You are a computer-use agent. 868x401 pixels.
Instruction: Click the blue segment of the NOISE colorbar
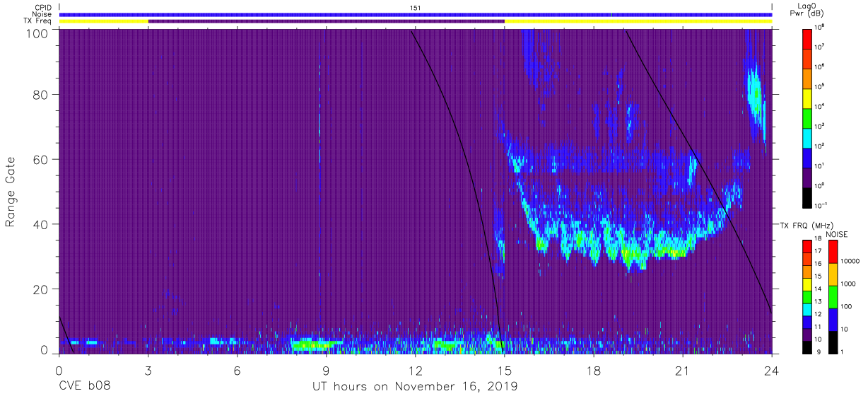(x=833, y=319)
